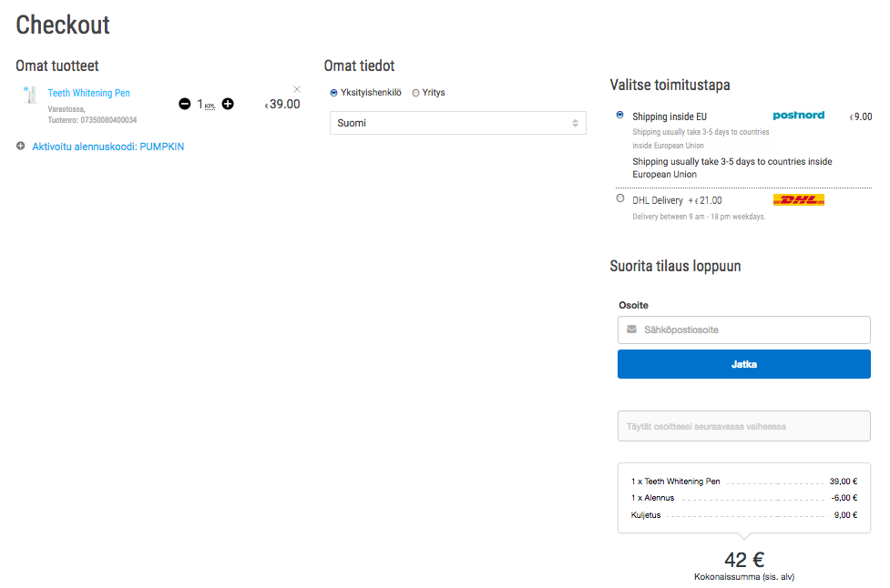Increase quantity with the plus icon
This screenshot has width=890, height=588.
coord(228,104)
